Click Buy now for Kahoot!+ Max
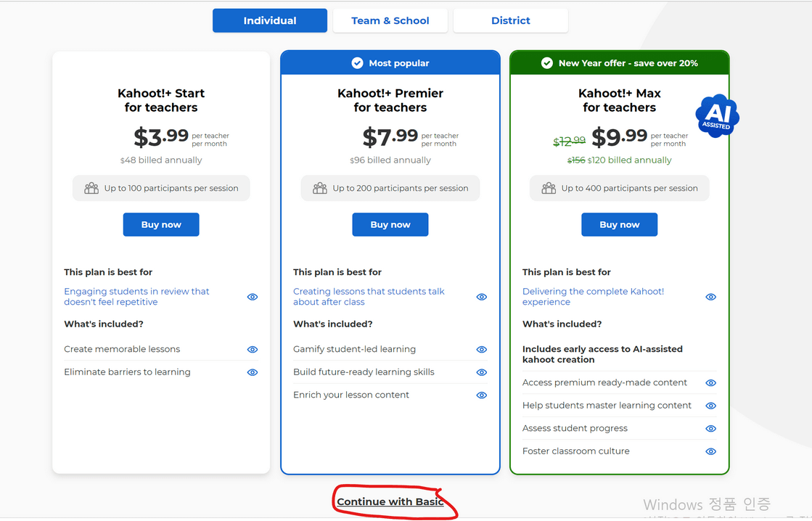The width and height of the screenshot is (812, 521). pyautogui.click(x=620, y=225)
